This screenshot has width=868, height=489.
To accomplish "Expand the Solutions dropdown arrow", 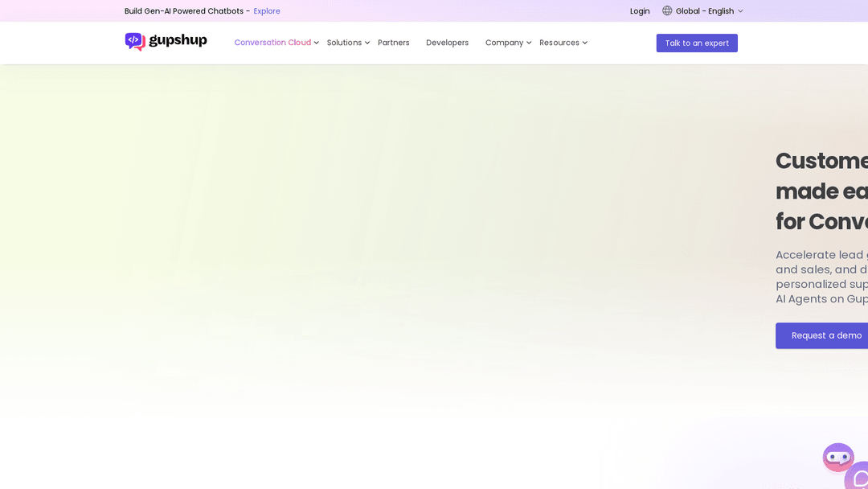I will point(367,43).
